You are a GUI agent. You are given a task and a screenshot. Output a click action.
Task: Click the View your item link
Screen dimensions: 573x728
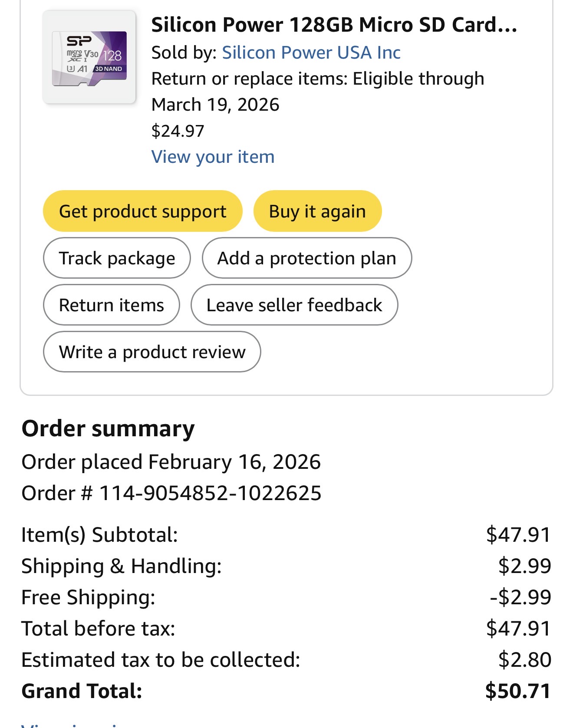[x=213, y=157]
